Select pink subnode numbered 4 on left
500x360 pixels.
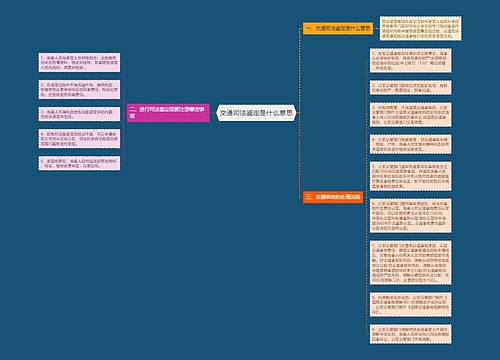coord(79,139)
